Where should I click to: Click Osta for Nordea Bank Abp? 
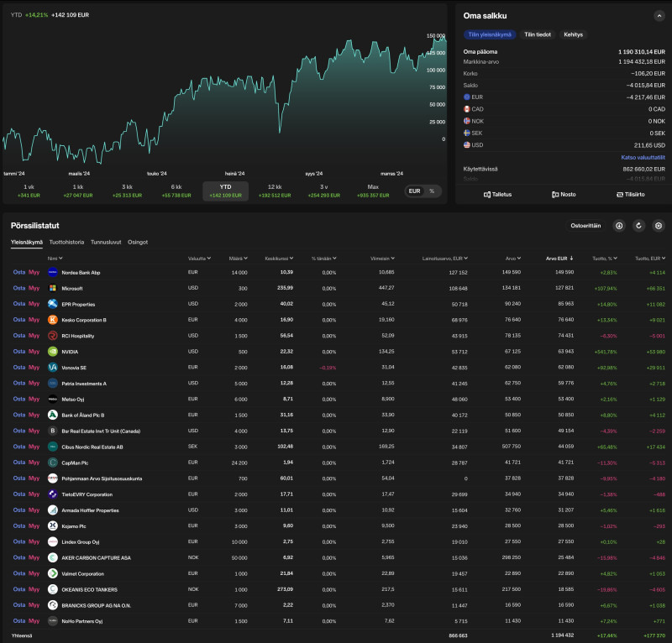click(19, 272)
